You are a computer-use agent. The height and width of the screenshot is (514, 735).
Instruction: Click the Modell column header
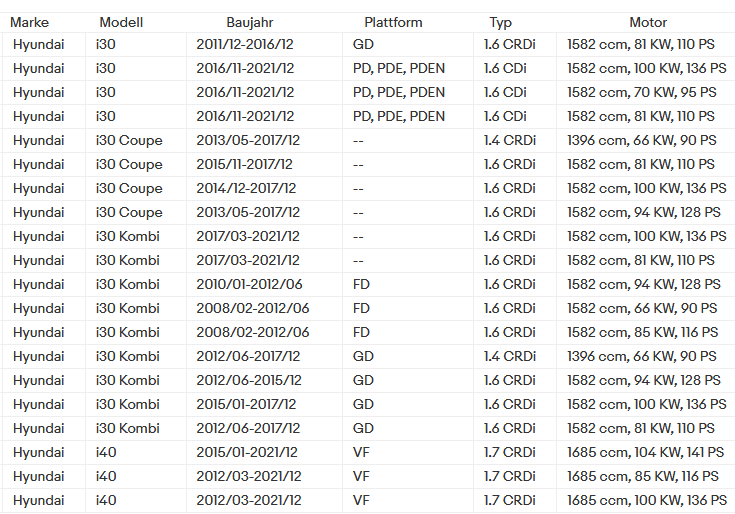(x=121, y=22)
